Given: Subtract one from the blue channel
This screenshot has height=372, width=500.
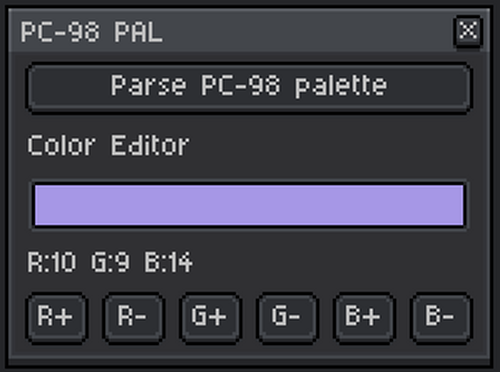Looking at the screenshot, I should coord(441,318).
